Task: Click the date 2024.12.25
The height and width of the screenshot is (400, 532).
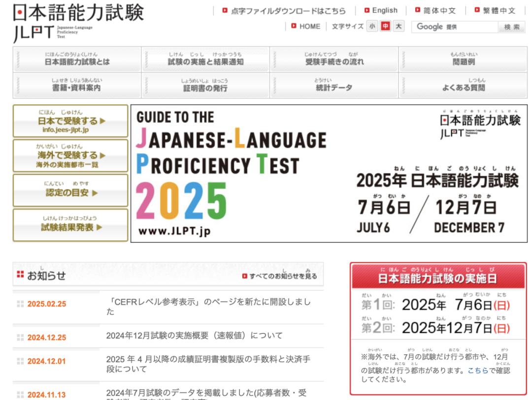Action: [x=47, y=337]
